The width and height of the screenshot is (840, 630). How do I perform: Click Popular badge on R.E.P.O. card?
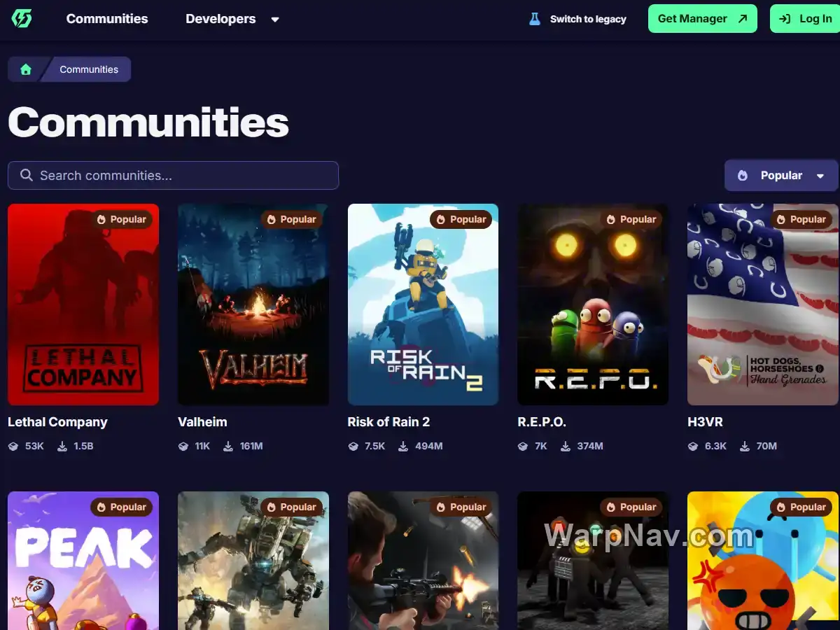tap(631, 219)
